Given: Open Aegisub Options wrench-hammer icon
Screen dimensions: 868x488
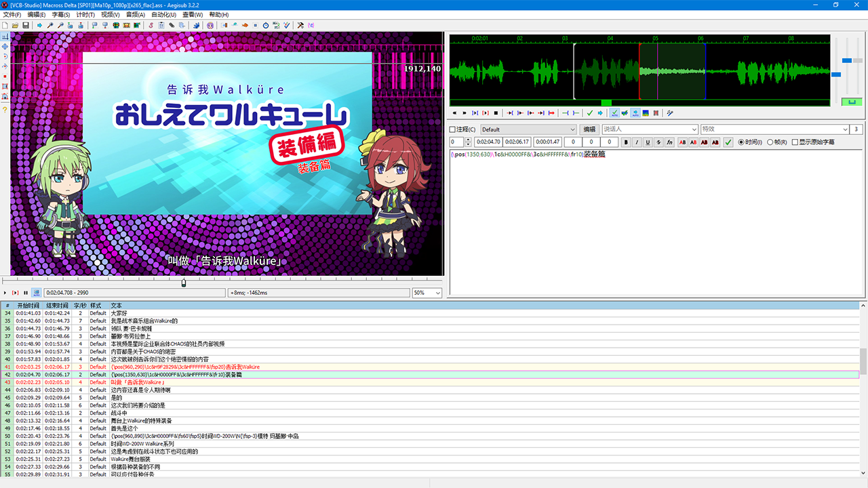Looking at the screenshot, I should click(x=300, y=25).
